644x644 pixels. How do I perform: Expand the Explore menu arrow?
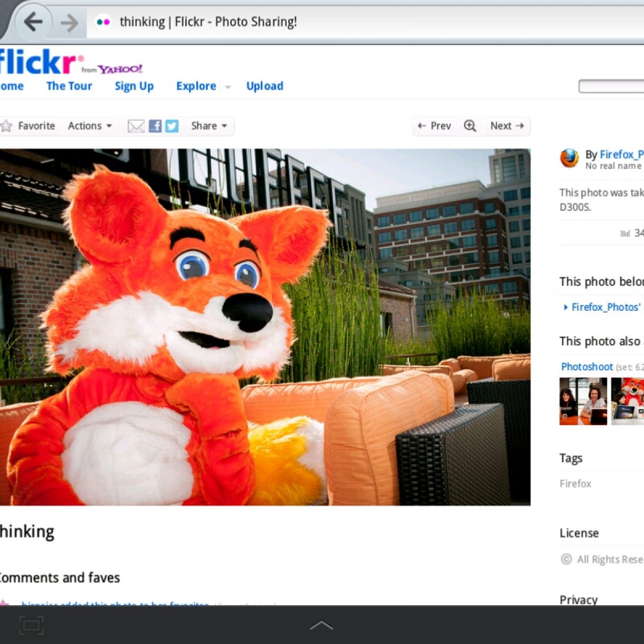[228, 87]
